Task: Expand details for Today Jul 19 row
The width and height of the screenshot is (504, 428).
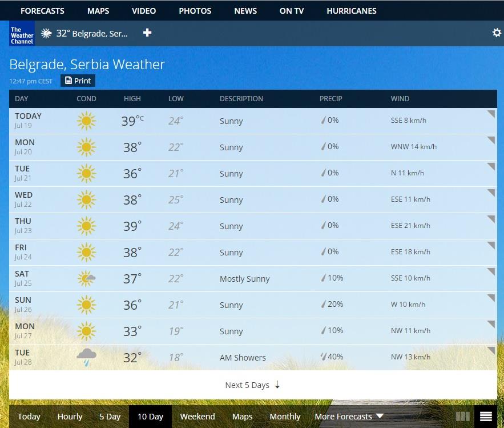Action: click(x=490, y=114)
